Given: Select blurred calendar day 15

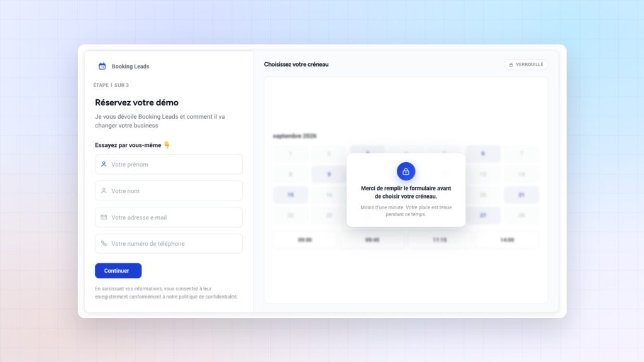Looking at the screenshot, I should (x=291, y=195).
